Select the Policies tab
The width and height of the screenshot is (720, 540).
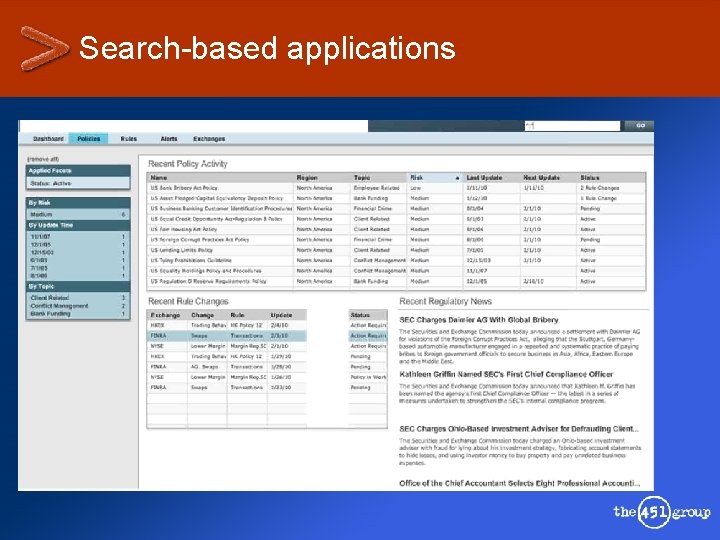pyautogui.click(x=89, y=139)
